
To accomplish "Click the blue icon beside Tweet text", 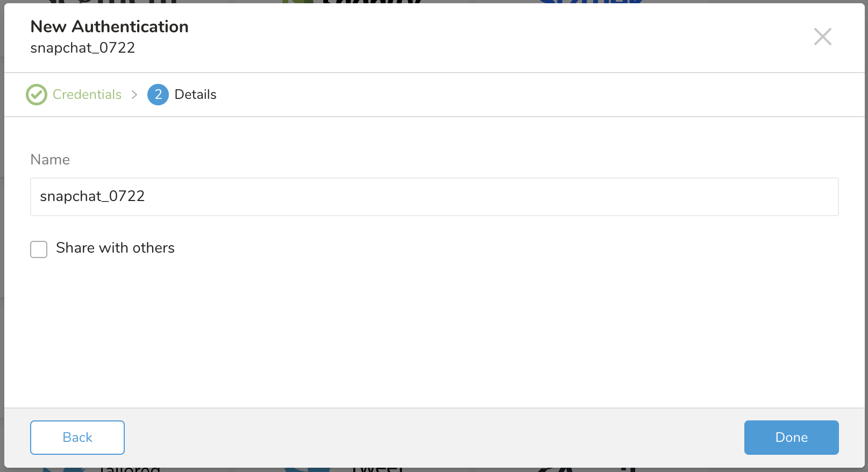I will [x=307, y=469].
